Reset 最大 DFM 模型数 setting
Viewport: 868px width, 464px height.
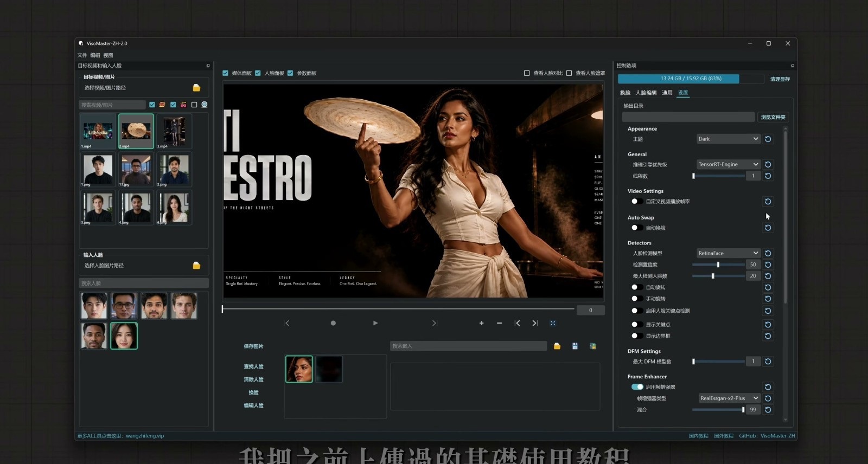click(768, 362)
